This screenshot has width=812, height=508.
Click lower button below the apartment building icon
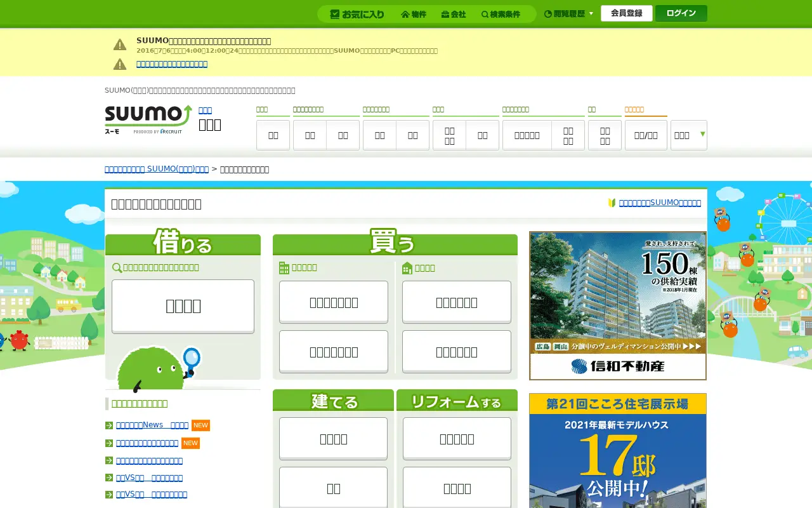[x=334, y=352]
